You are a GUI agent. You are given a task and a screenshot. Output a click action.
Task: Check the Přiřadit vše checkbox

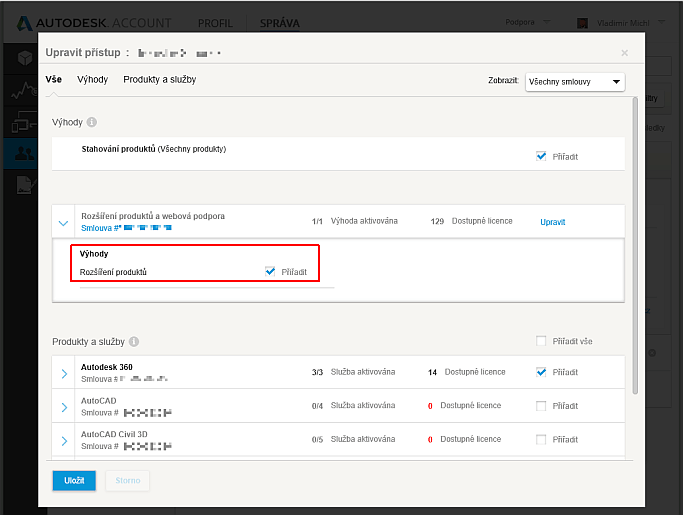(541, 341)
